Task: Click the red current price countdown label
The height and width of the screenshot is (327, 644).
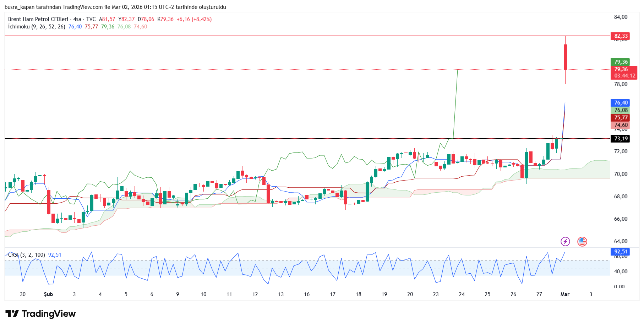Action: pyautogui.click(x=624, y=73)
